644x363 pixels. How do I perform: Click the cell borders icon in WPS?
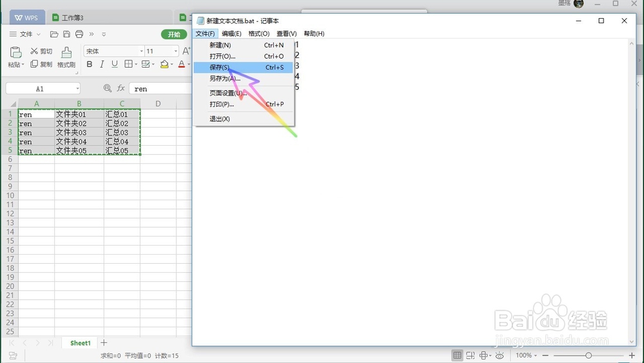(129, 64)
